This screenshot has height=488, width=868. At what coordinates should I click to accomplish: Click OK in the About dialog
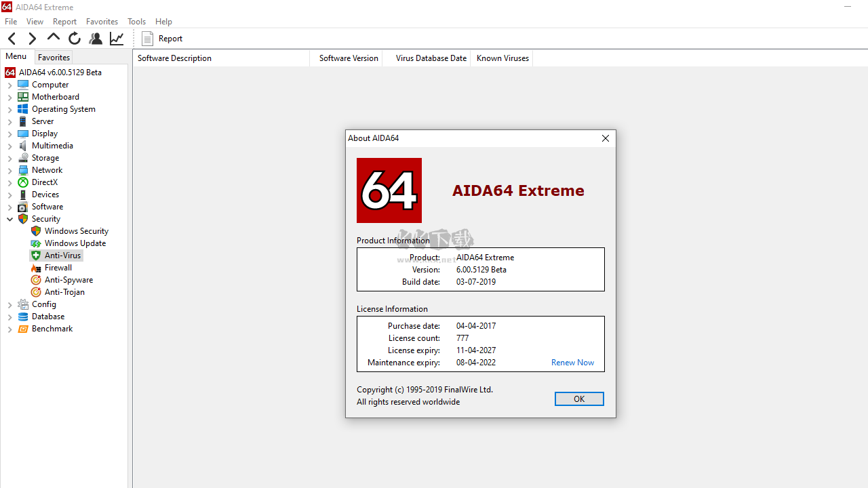coord(578,399)
